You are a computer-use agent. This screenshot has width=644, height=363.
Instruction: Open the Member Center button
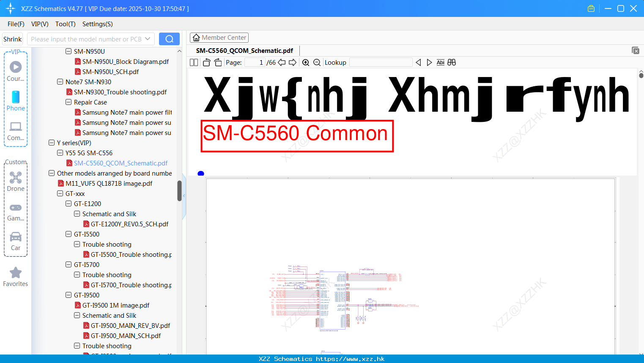point(219,38)
